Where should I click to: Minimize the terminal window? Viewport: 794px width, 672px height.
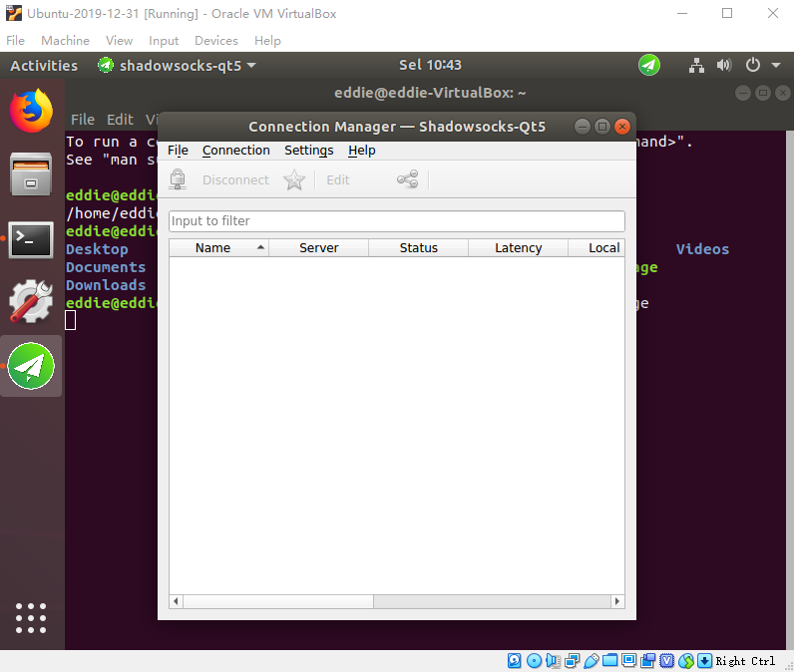[x=743, y=93]
